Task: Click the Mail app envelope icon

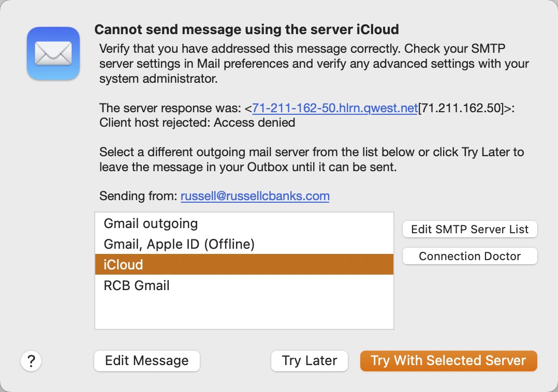Action: (53, 54)
